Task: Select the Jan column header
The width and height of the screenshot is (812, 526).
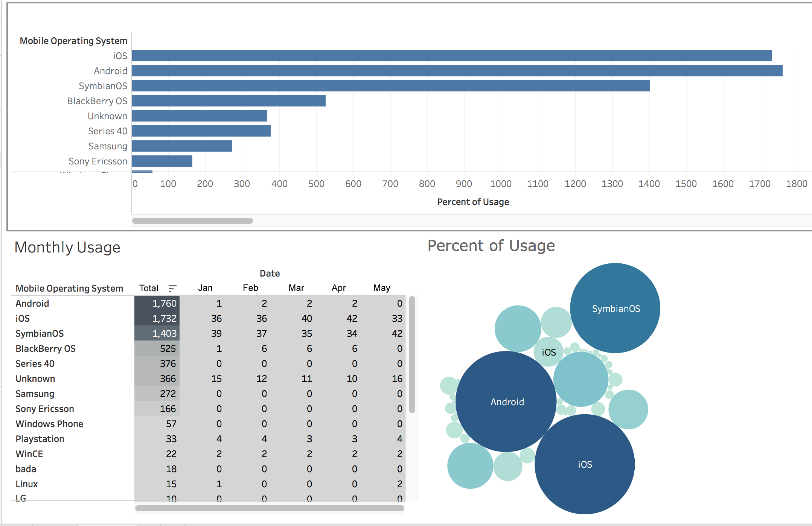Action: click(x=205, y=288)
